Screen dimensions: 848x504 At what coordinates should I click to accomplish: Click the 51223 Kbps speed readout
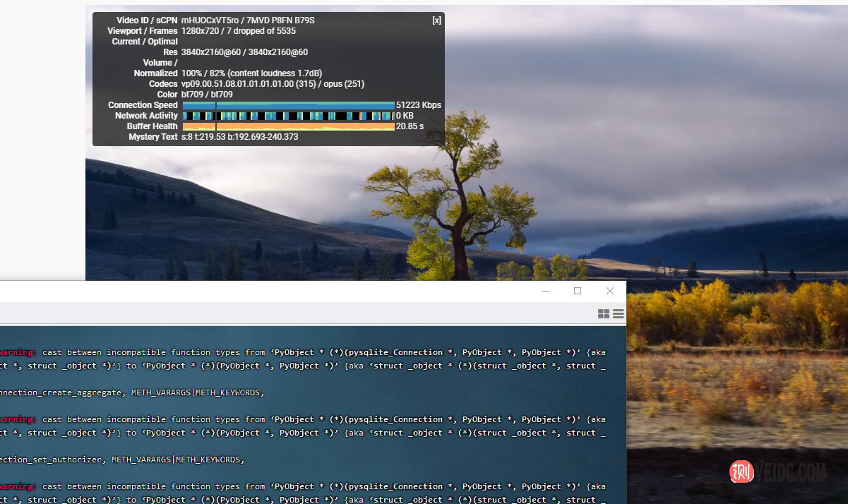pos(418,105)
